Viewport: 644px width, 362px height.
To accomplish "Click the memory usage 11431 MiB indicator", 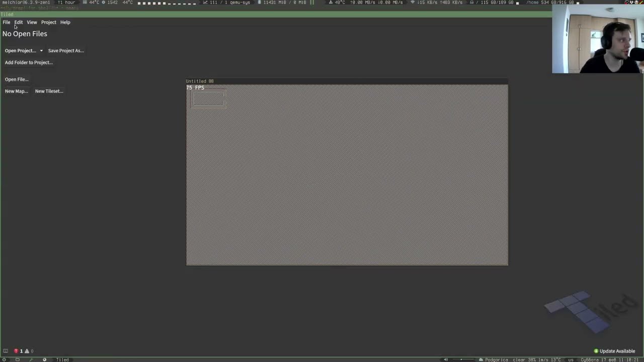I will [282, 3].
